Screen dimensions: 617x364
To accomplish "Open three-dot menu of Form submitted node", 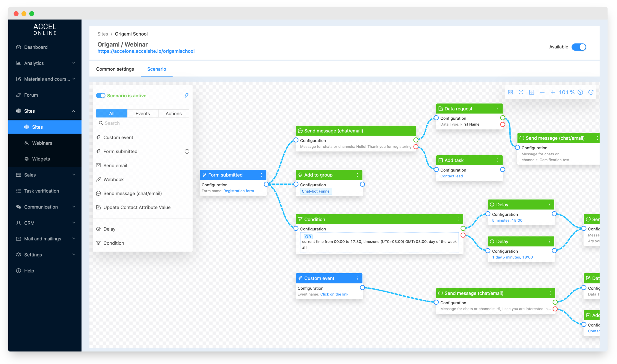I will click(262, 175).
